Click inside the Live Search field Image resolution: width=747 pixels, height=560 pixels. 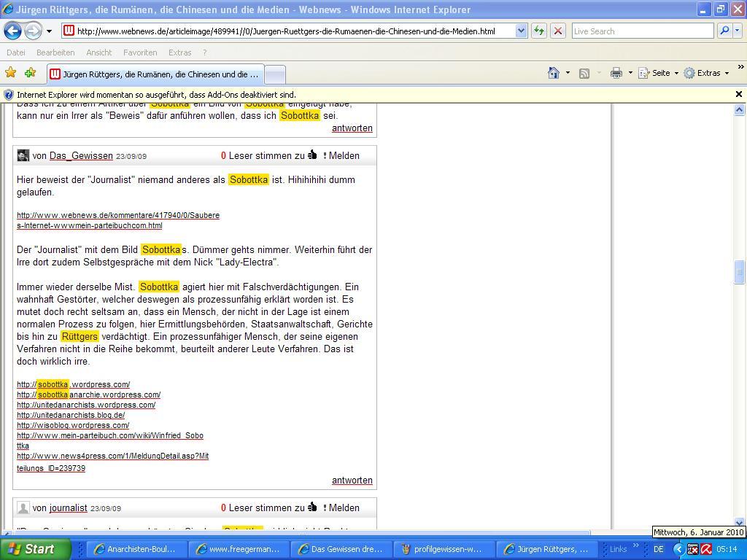[642, 31]
